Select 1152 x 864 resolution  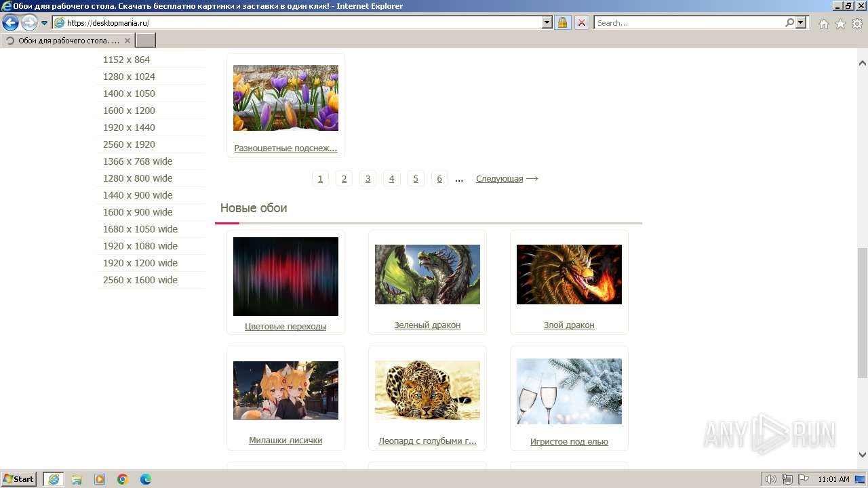(x=126, y=60)
